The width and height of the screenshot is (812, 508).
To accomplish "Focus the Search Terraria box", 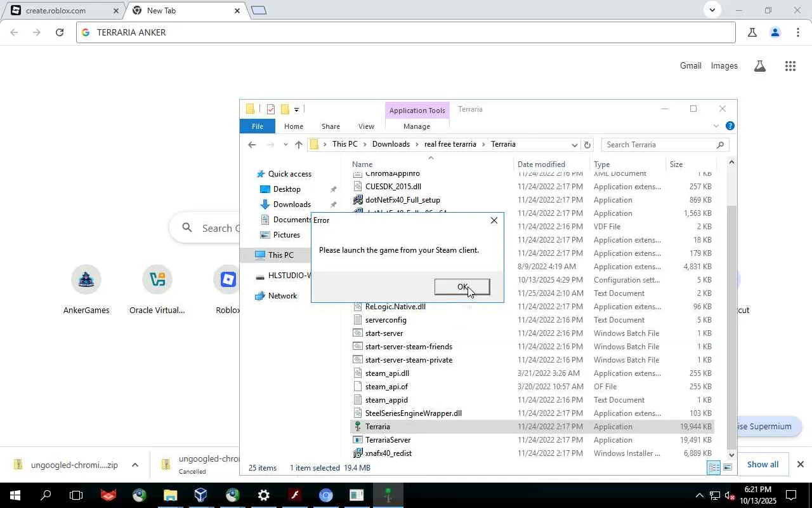I will pos(665,145).
